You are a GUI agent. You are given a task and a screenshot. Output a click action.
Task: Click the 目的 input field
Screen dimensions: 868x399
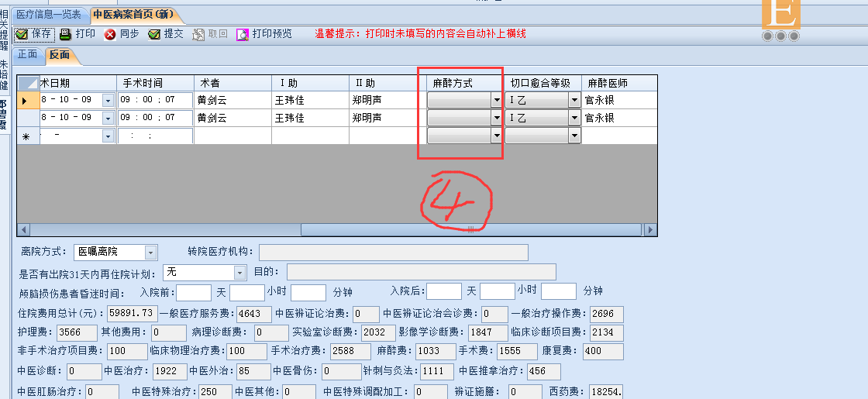tap(422, 272)
